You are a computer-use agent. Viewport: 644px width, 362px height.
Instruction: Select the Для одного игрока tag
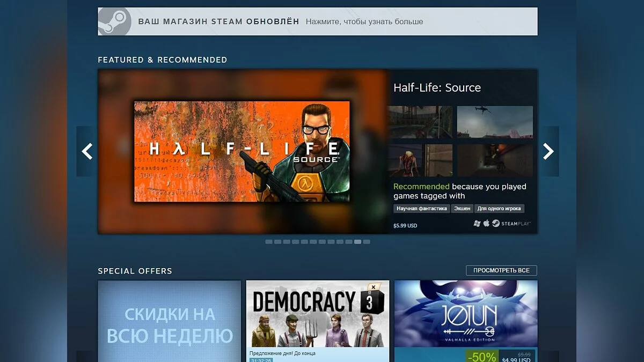tap(499, 209)
